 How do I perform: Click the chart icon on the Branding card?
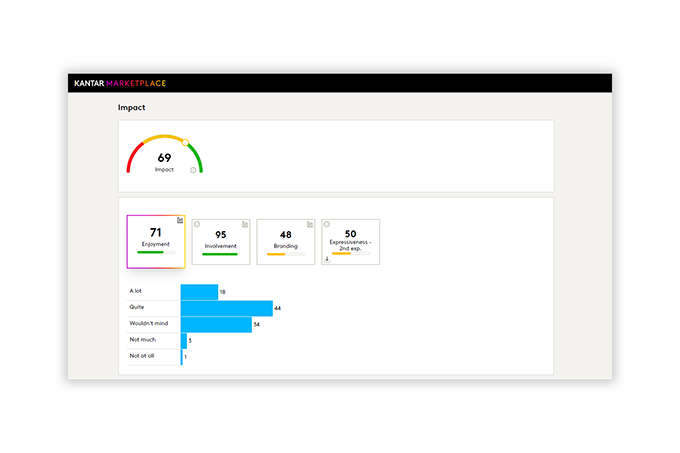pyautogui.click(x=310, y=224)
